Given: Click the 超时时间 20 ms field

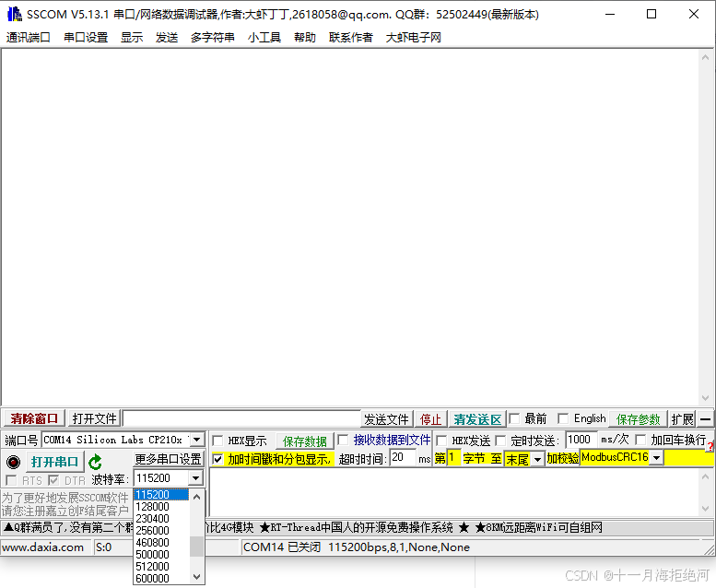Looking at the screenshot, I should (404, 458).
